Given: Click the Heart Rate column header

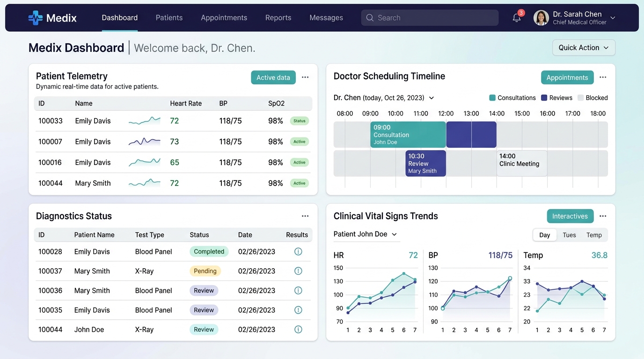Looking at the screenshot, I should [x=186, y=103].
